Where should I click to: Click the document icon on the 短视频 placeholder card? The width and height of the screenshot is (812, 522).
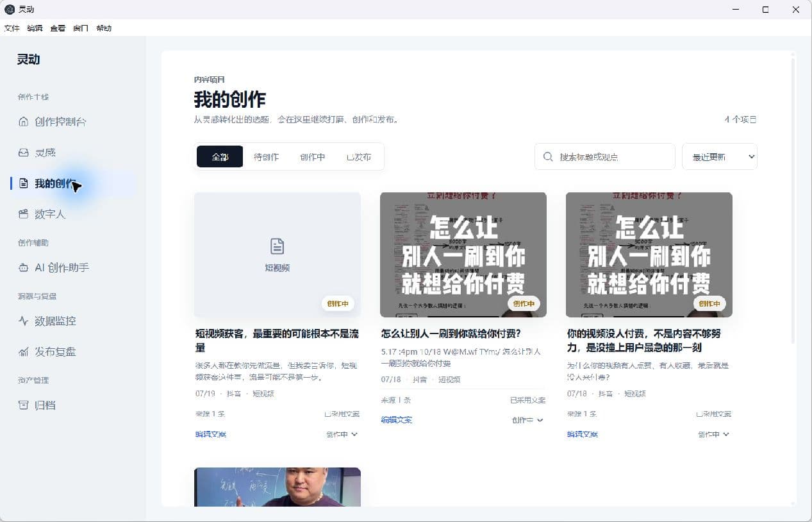coord(277,246)
